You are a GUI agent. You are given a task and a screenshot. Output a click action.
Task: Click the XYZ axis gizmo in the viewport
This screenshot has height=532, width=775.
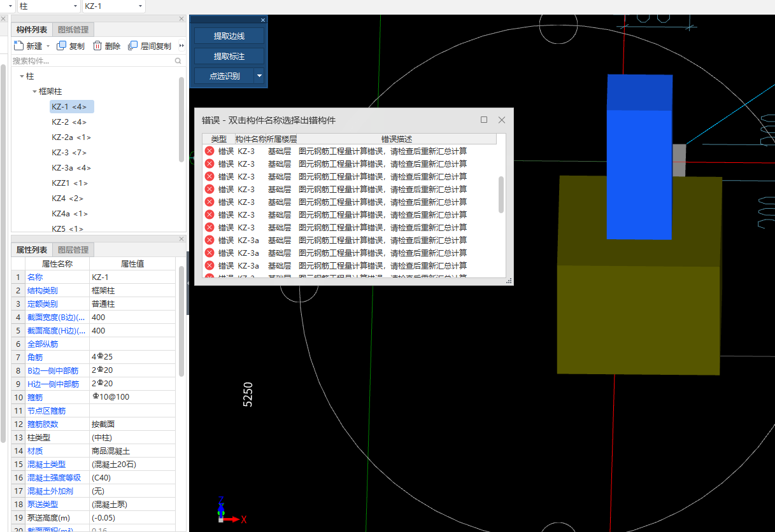tap(231, 511)
